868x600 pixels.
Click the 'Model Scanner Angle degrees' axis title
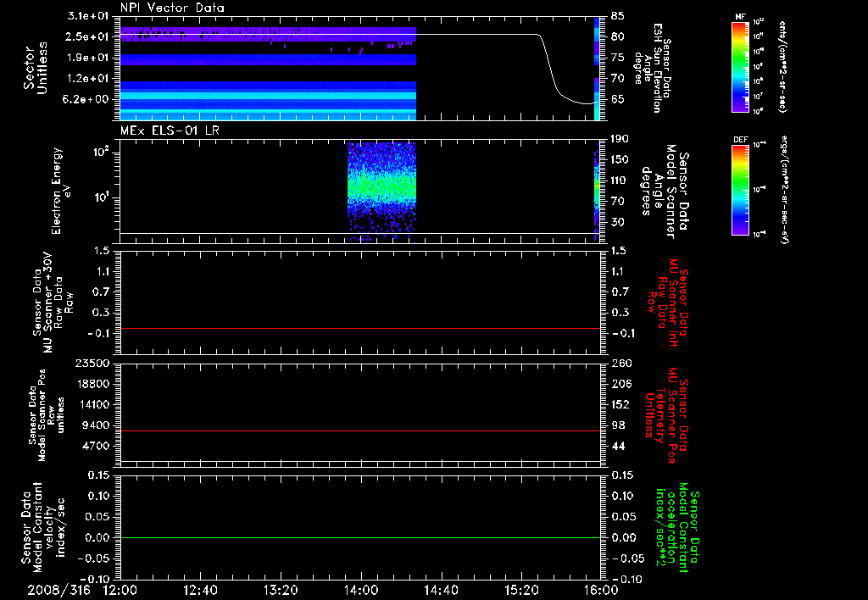coord(665,191)
